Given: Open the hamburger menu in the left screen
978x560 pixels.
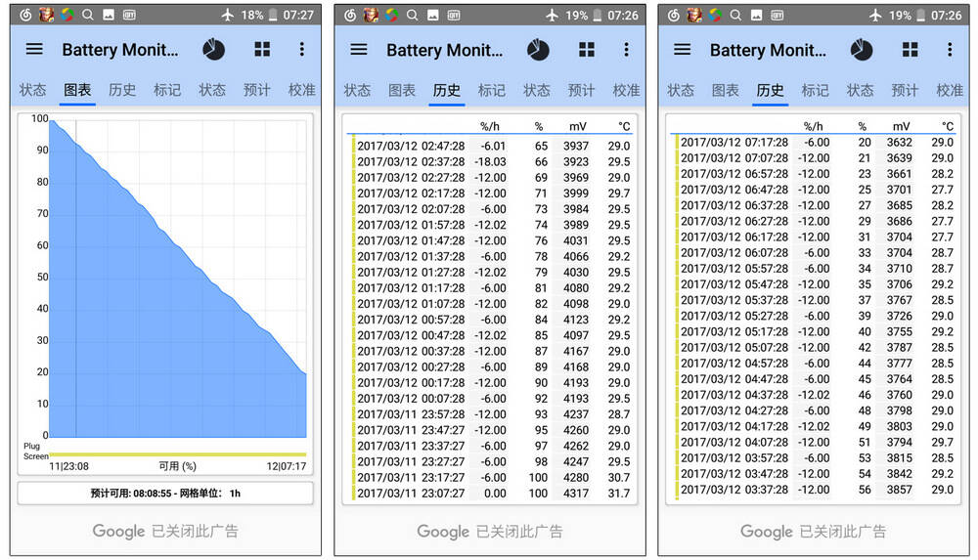Looking at the screenshot, I should (34, 50).
